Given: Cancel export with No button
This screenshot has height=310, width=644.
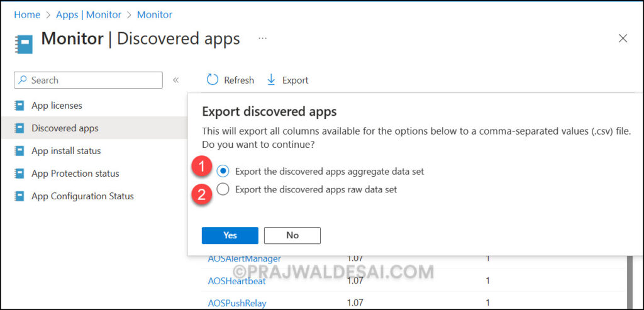Looking at the screenshot, I should (x=292, y=235).
